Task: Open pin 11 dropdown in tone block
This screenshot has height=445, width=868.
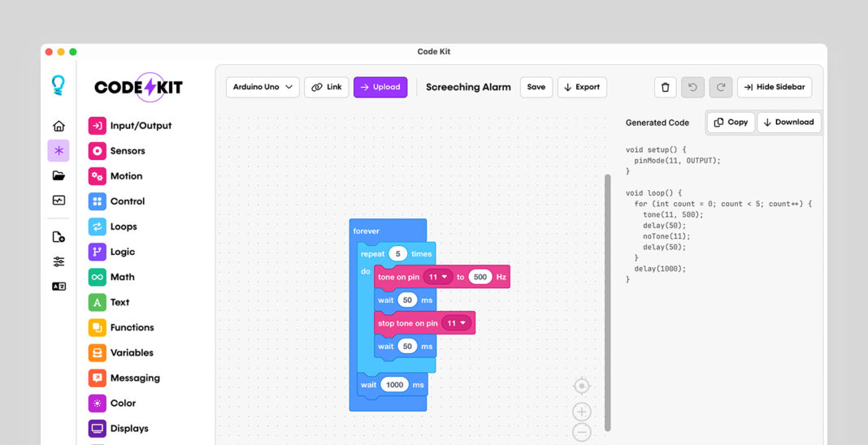Action: click(x=438, y=277)
